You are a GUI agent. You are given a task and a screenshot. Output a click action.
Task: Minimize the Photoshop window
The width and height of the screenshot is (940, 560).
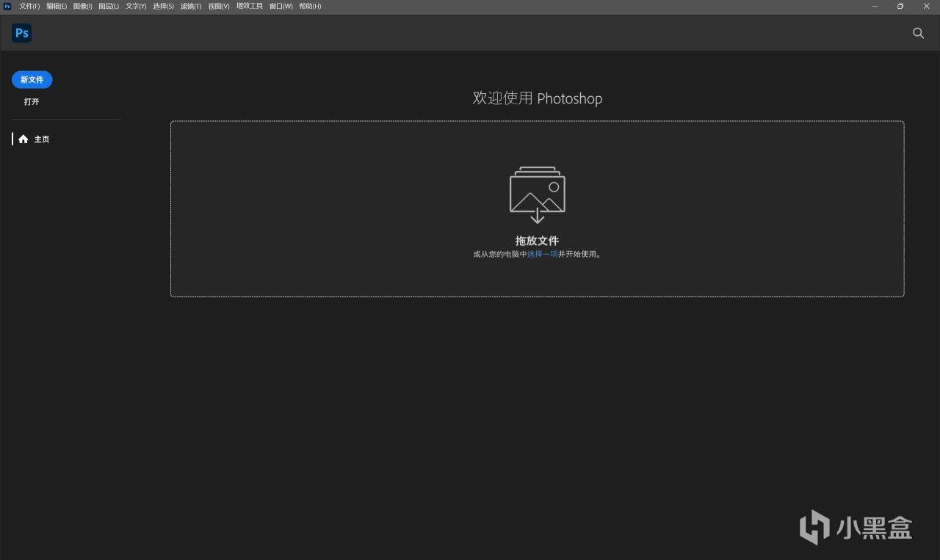pyautogui.click(x=875, y=6)
